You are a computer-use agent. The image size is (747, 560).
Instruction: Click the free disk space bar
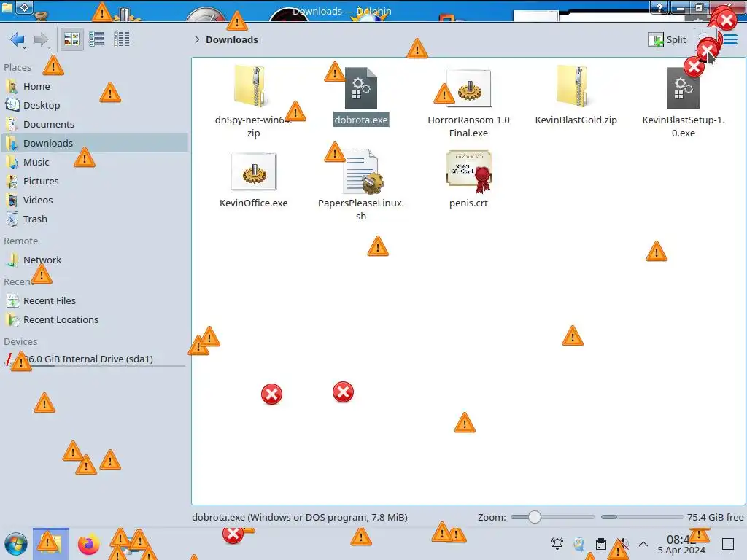[x=642, y=517]
